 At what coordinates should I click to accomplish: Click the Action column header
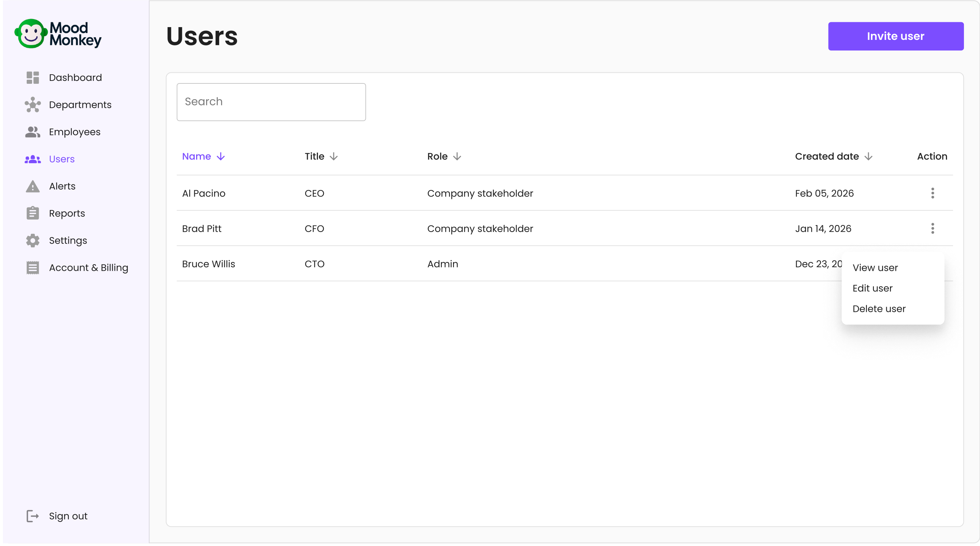click(x=932, y=157)
